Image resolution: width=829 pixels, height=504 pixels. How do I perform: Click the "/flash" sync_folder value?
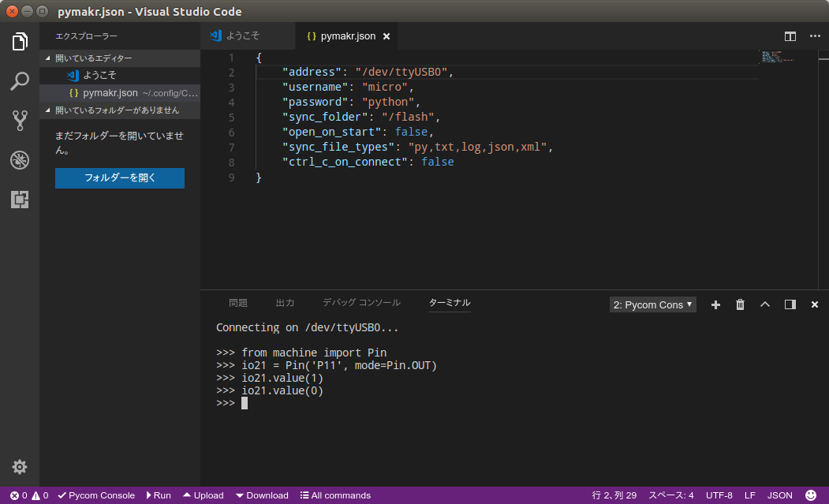click(x=408, y=117)
